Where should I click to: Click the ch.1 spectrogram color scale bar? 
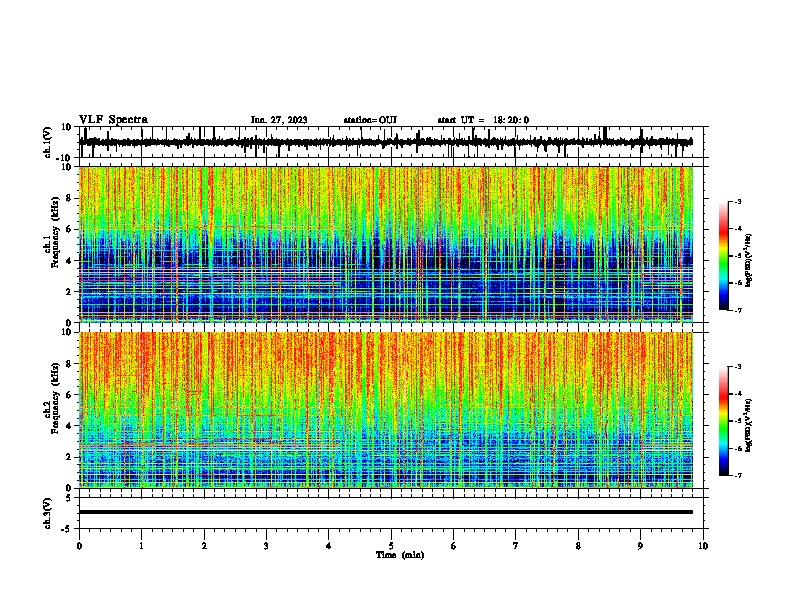pyautogui.click(x=724, y=256)
